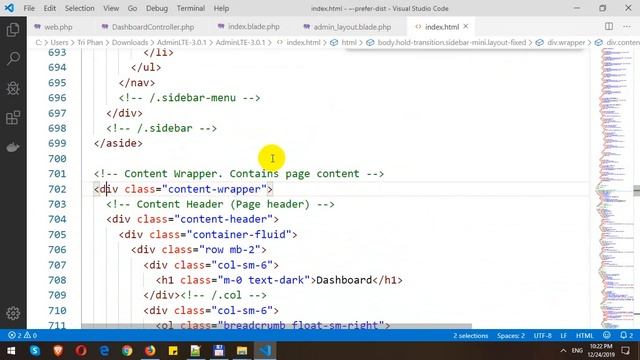
Task: Open the Debug menu
Action: click(157, 8)
